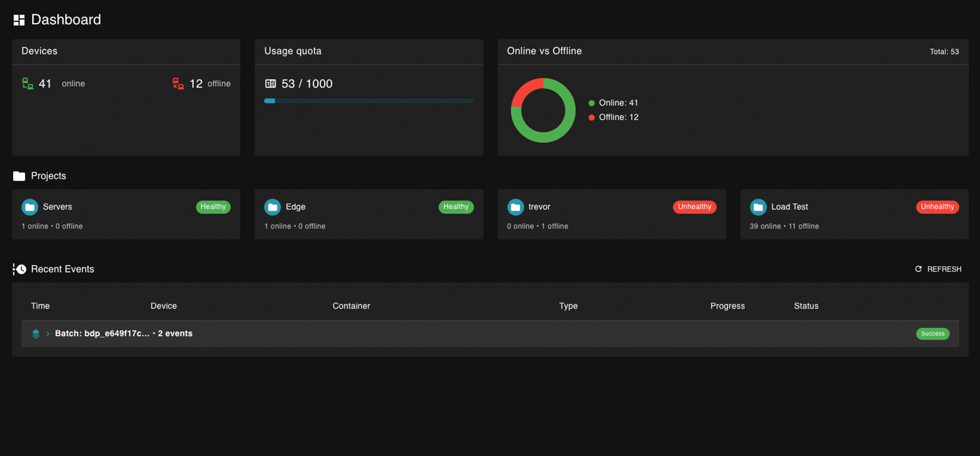
Task: Open the Edge project card
Action: [x=369, y=214]
